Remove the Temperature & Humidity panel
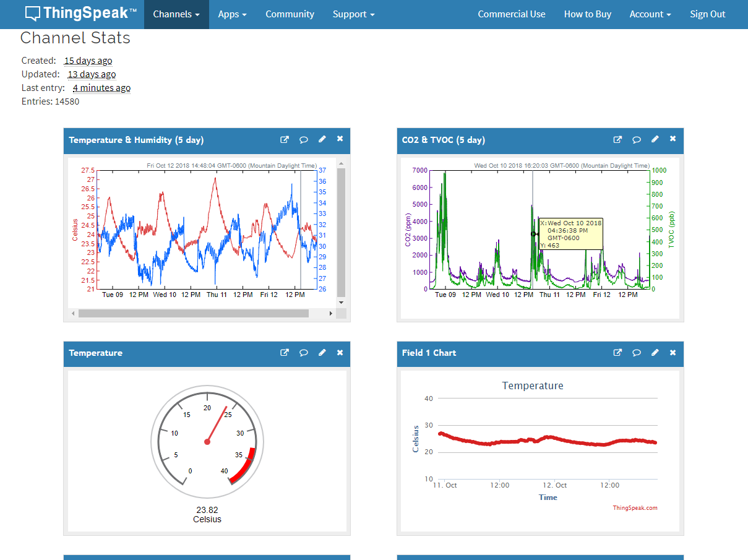The width and height of the screenshot is (748, 560). click(340, 140)
